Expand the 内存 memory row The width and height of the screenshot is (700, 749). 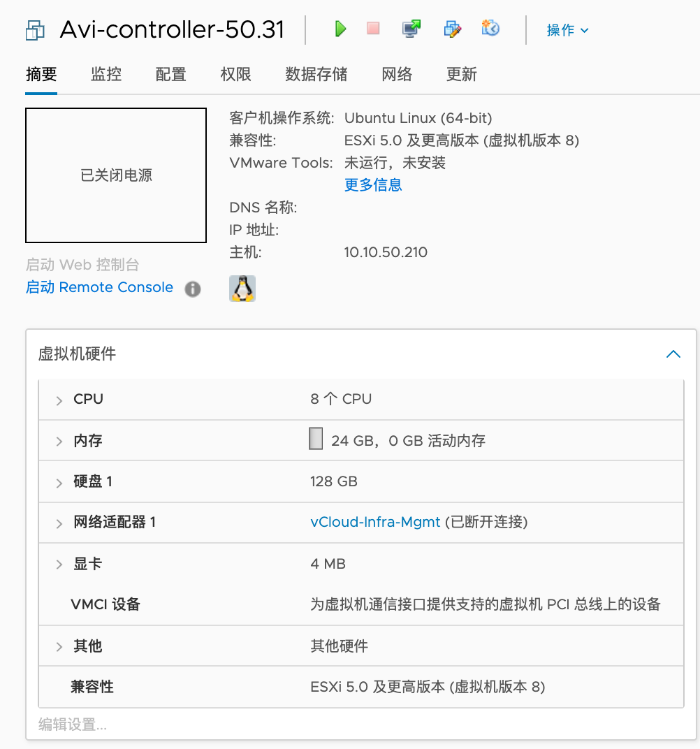coord(59,442)
